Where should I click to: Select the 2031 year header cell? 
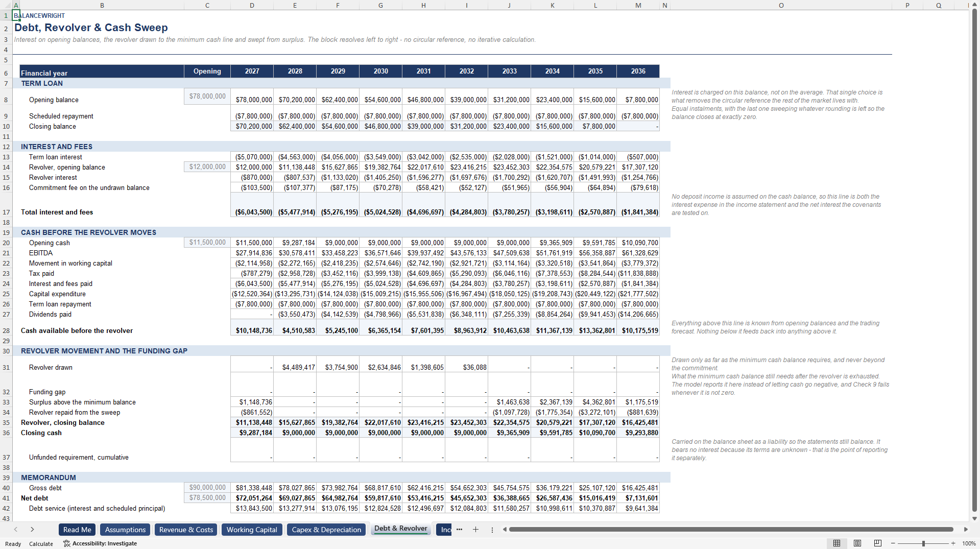pos(423,71)
